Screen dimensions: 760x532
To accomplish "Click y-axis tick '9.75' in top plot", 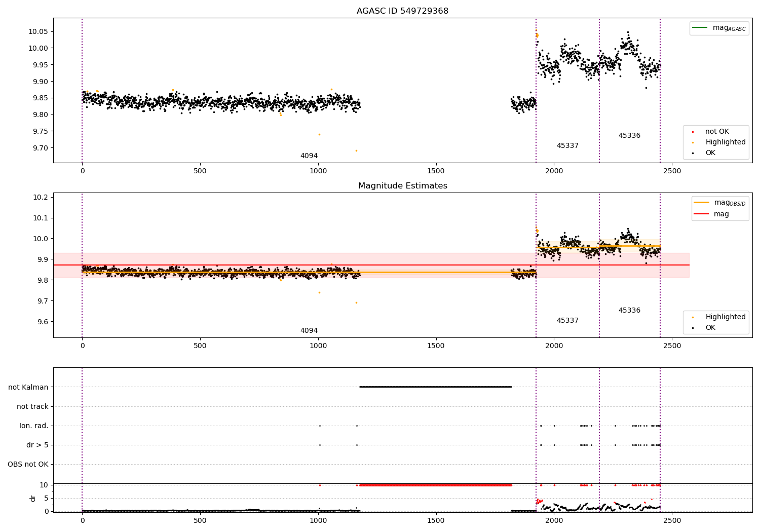I will (x=40, y=132).
